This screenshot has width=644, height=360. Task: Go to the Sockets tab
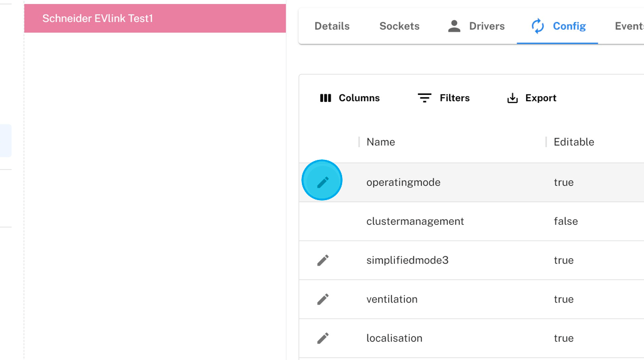(x=399, y=26)
